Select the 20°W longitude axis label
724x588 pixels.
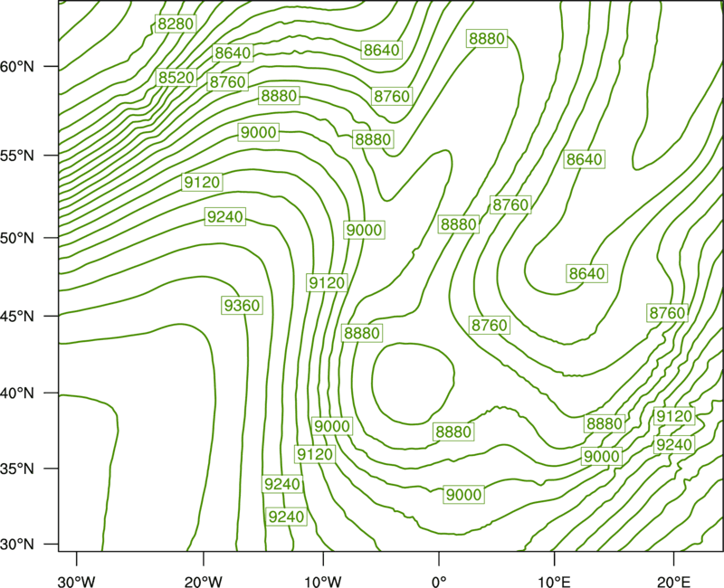[204, 581]
